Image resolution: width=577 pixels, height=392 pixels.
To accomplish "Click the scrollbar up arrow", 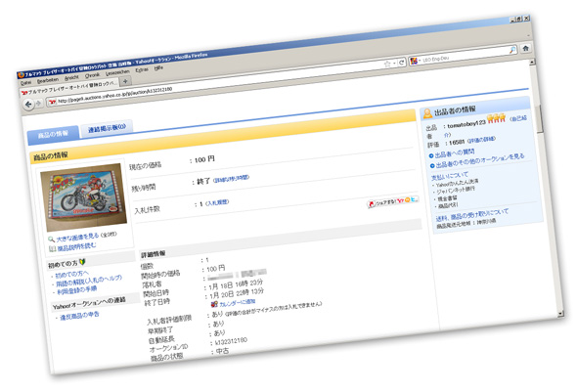I will (x=532, y=62).
